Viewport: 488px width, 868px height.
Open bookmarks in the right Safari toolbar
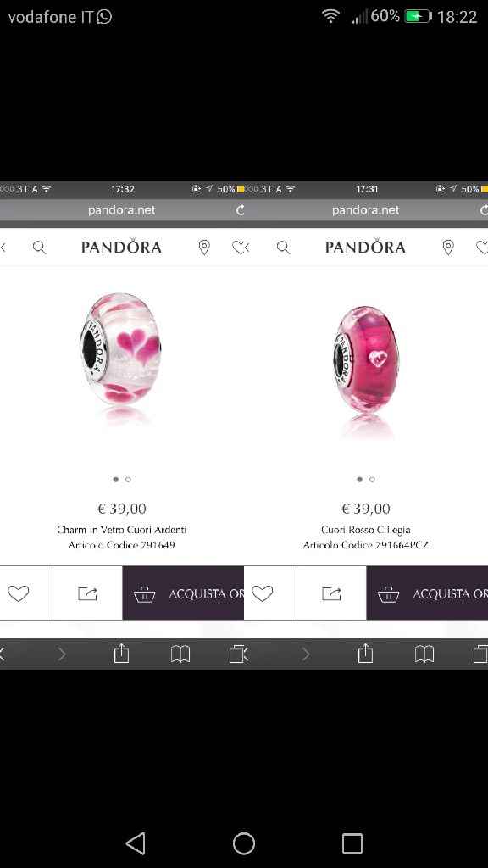click(424, 654)
